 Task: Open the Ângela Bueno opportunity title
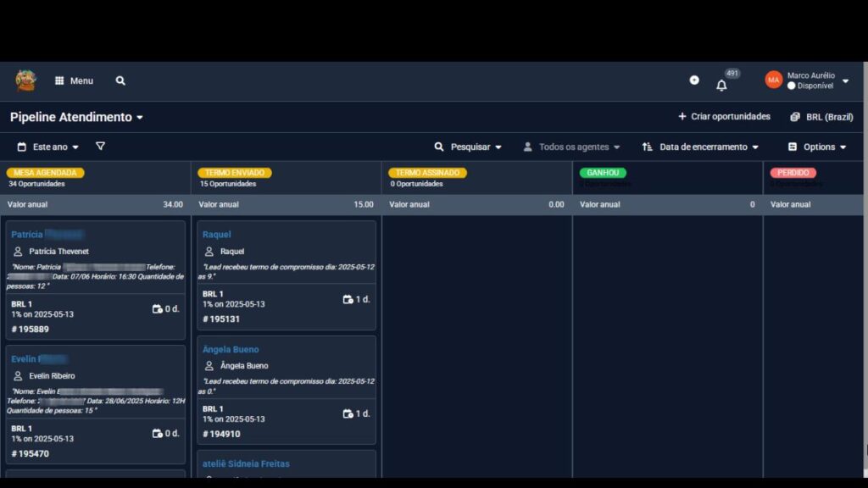pyautogui.click(x=231, y=349)
